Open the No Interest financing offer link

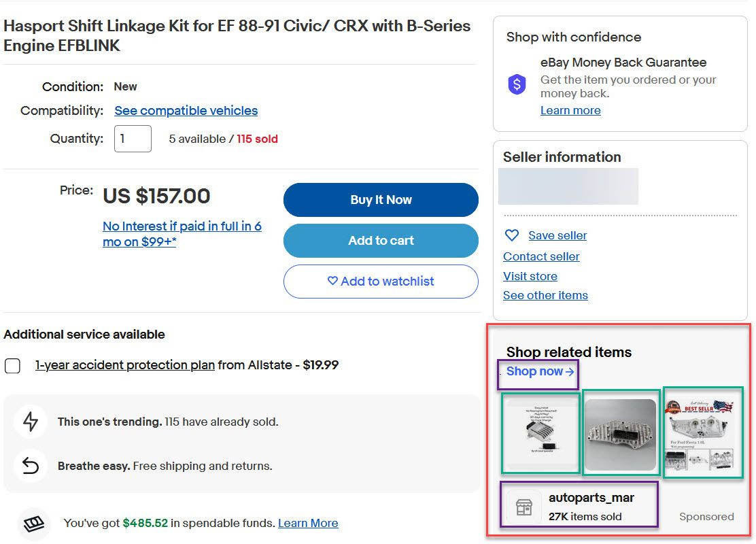click(182, 234)
